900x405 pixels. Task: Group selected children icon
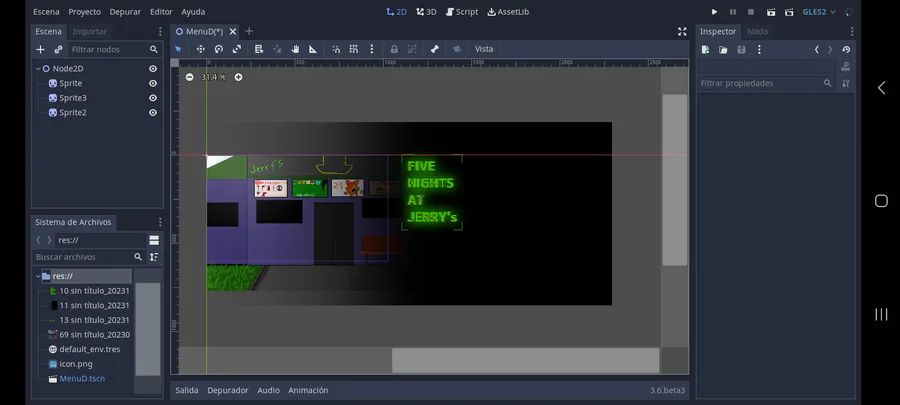(x=412, y=49)
